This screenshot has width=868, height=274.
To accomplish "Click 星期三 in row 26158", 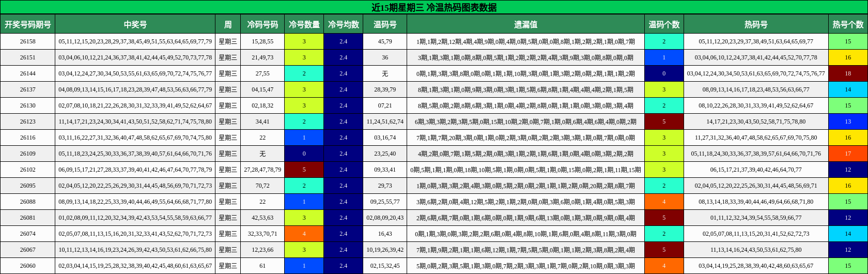I will pyautogui.click(x=228, y=41).
